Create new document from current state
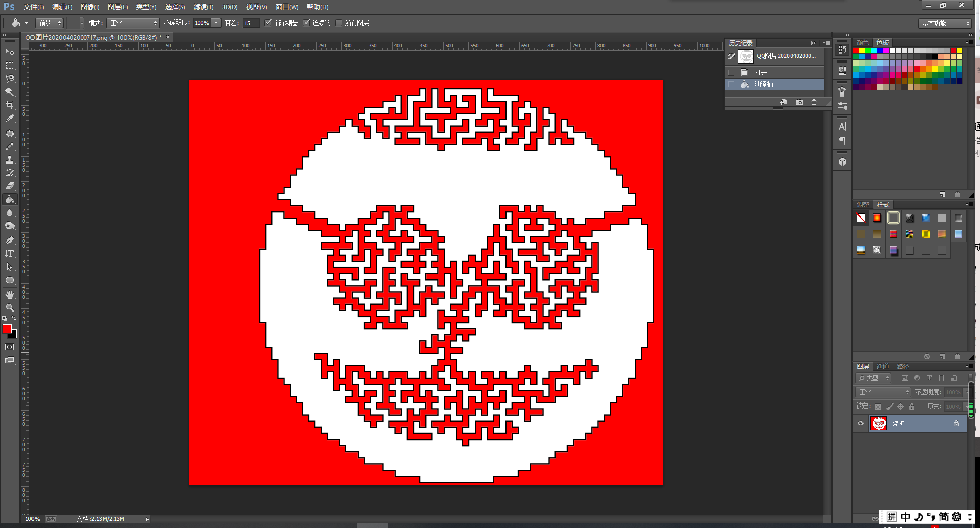 point(783,102)
